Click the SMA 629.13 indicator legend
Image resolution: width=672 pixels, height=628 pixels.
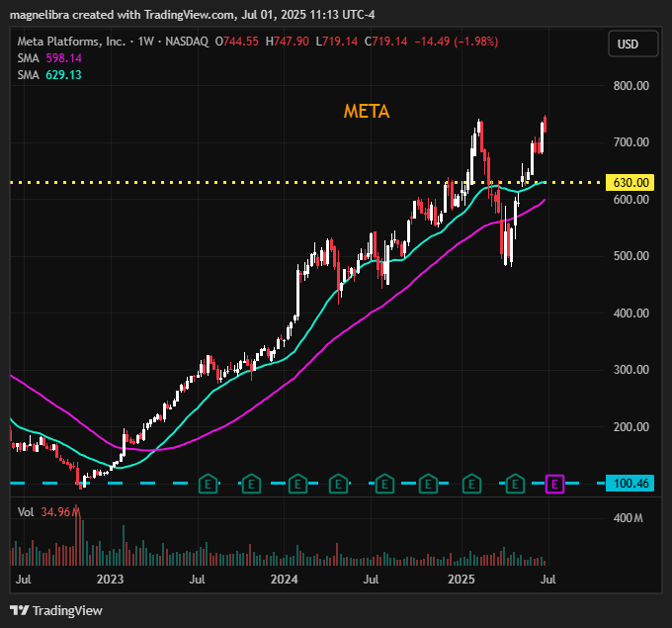coord(49,75)
